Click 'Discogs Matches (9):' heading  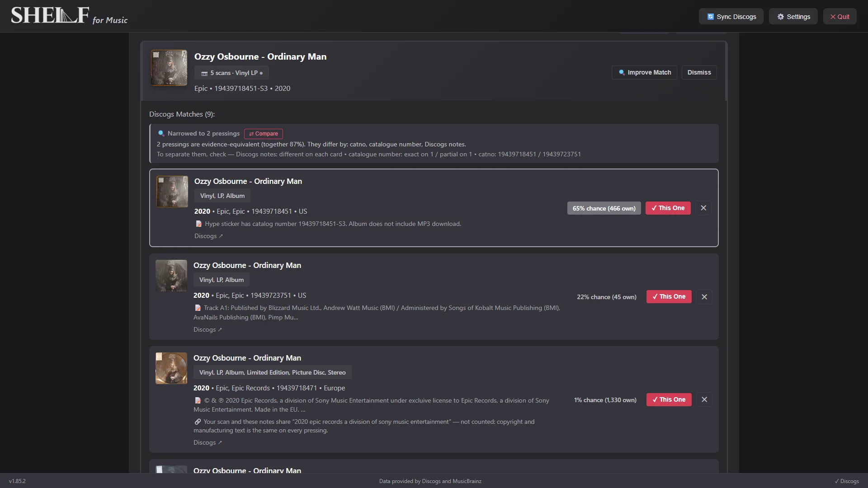click(182, 114)
